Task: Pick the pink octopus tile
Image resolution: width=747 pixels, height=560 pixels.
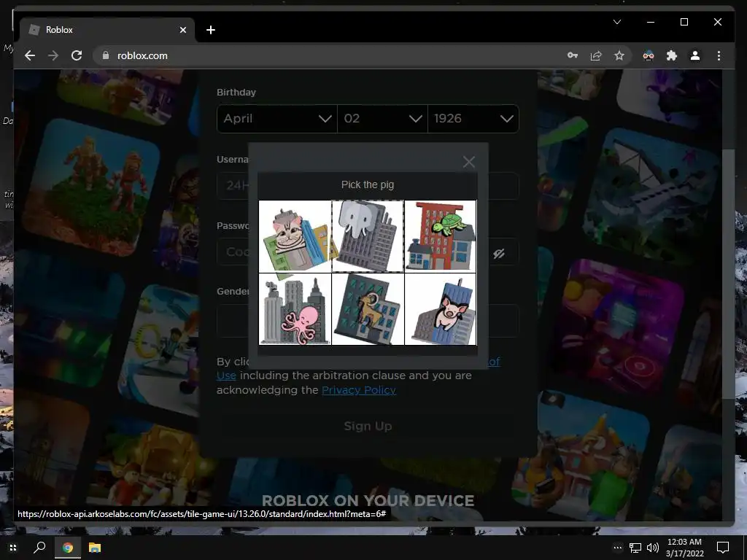Action: (295, 309)
